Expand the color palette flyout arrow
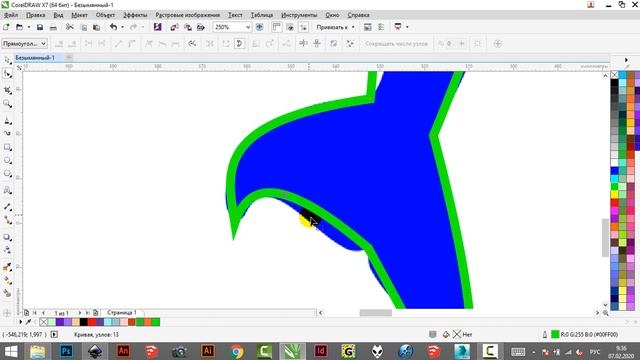Viewport: 640px width, 360px height. click(626, 60)
